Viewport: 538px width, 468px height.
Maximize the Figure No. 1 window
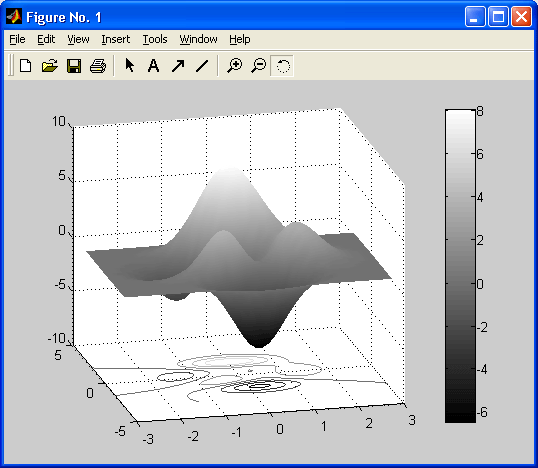click(x=498, y=16)
